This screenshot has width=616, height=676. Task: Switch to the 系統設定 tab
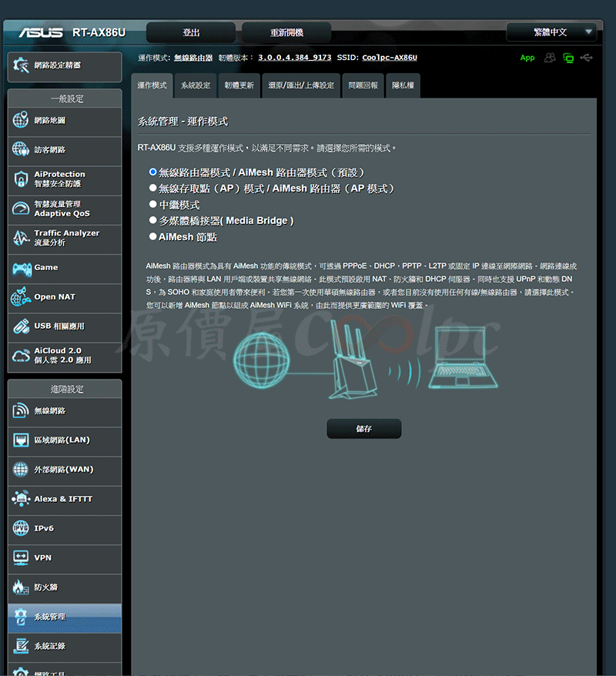click(x=196, y=85)
